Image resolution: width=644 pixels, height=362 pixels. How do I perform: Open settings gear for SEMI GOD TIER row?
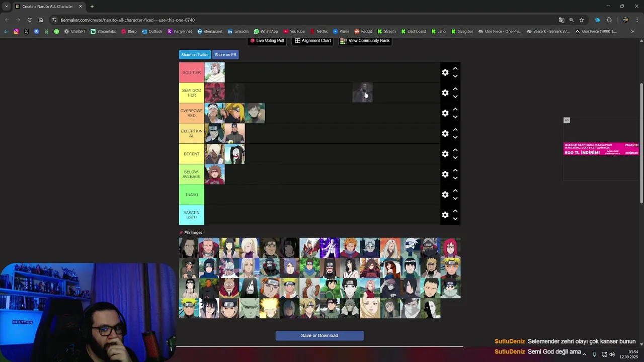(445, 93)
